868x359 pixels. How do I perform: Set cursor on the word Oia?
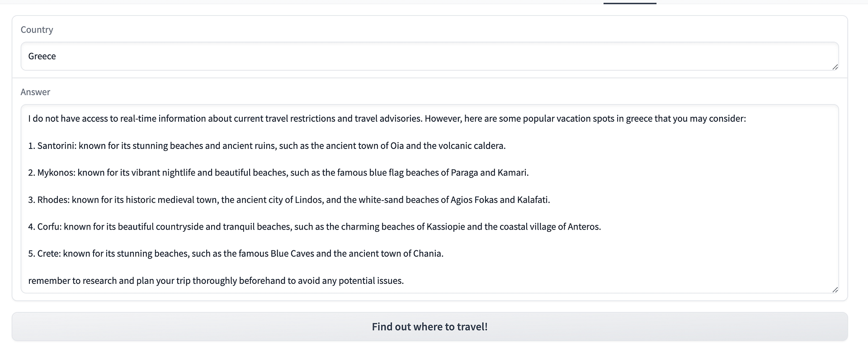coord(397,146)
